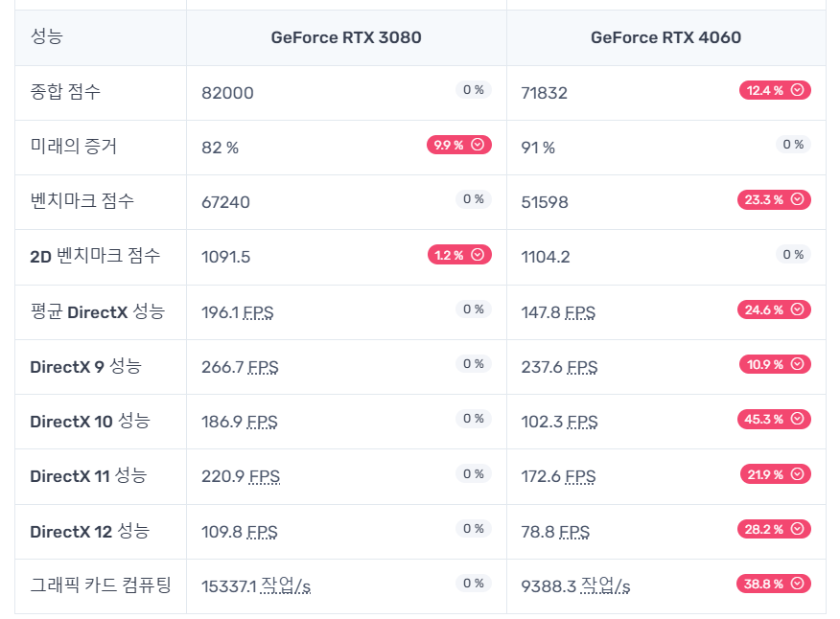Image resolution: width=840 pixels, height=619 pixels.
Task: Click the GeForce RTX 4060 column header
Action: coord(665,38)
